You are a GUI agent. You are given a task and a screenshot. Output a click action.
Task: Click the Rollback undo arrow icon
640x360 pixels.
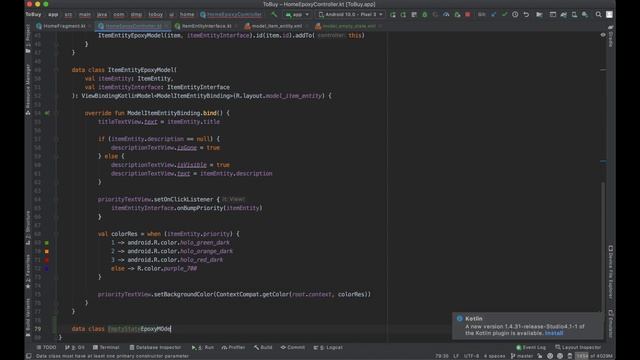(526, 14)
